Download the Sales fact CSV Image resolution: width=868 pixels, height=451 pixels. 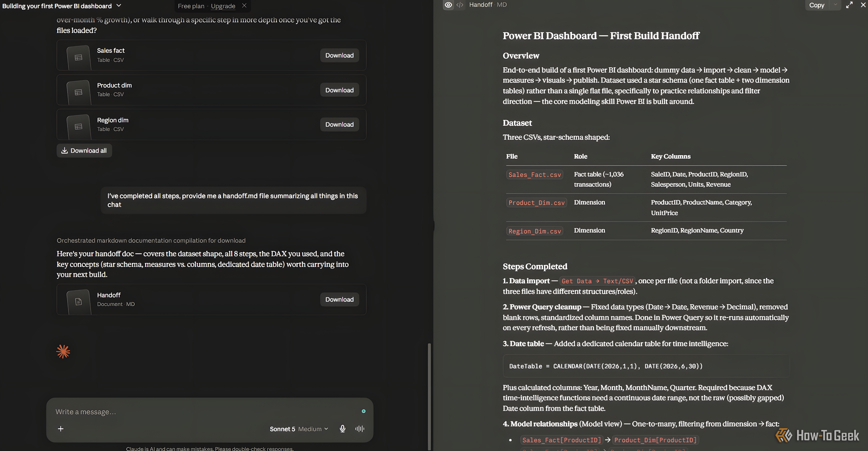coord(339,55)
